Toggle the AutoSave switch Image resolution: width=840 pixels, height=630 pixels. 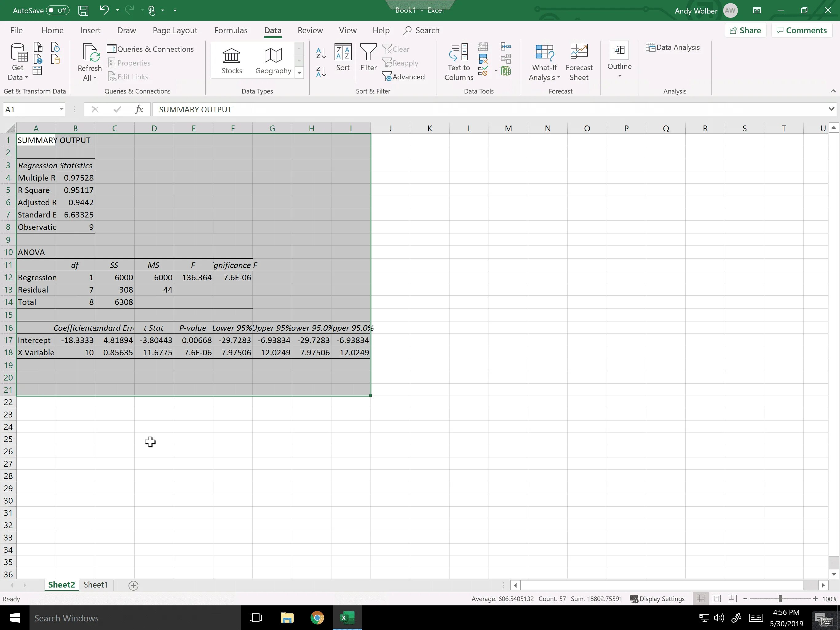[57, 10]
